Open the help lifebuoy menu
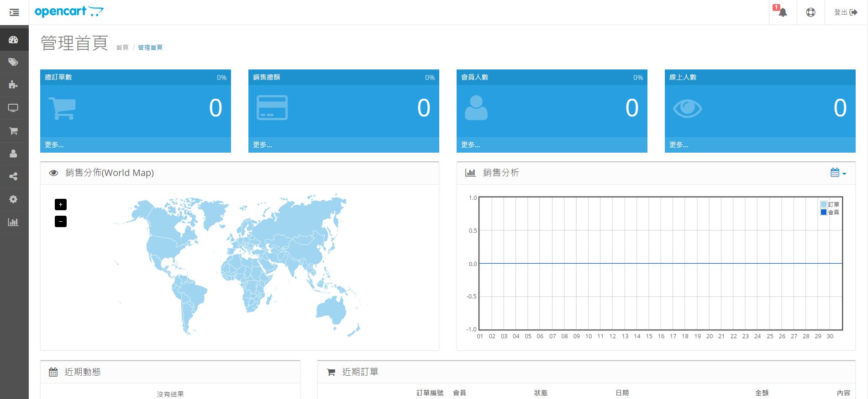Screen dimensions: 868x399 pyautogui.click(x=810, y=12)
